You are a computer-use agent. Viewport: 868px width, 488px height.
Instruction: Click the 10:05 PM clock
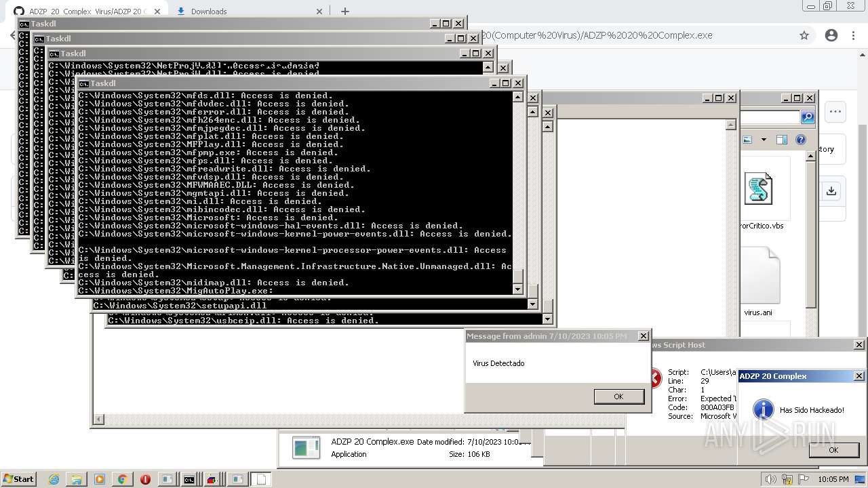(x=833, y=479)
